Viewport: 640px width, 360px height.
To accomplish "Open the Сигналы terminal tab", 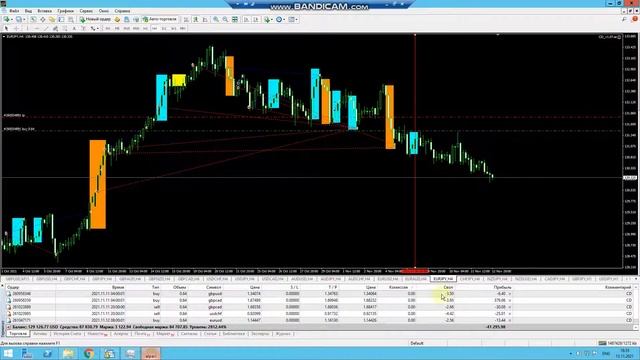I will [189, 334].
